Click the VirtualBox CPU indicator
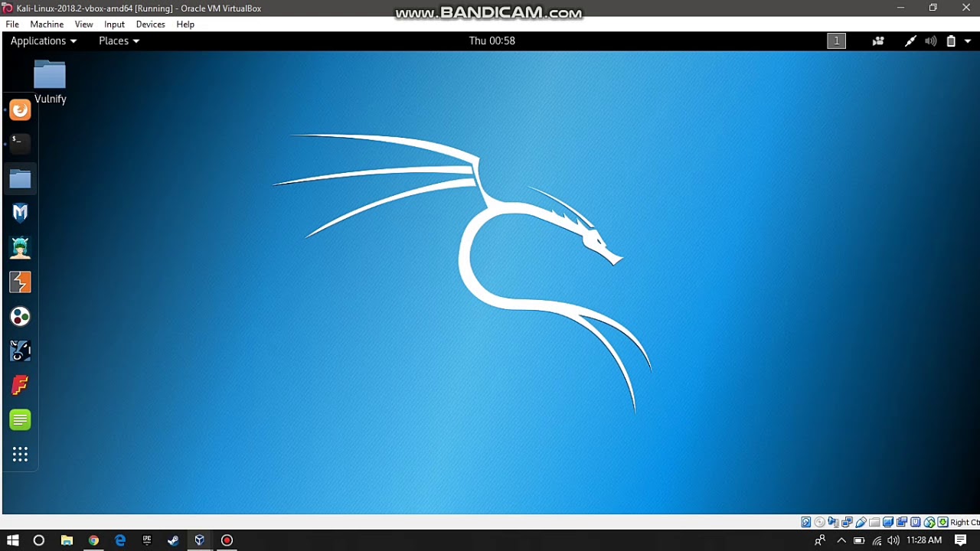980x551 pixels. (x=916, y=522)
